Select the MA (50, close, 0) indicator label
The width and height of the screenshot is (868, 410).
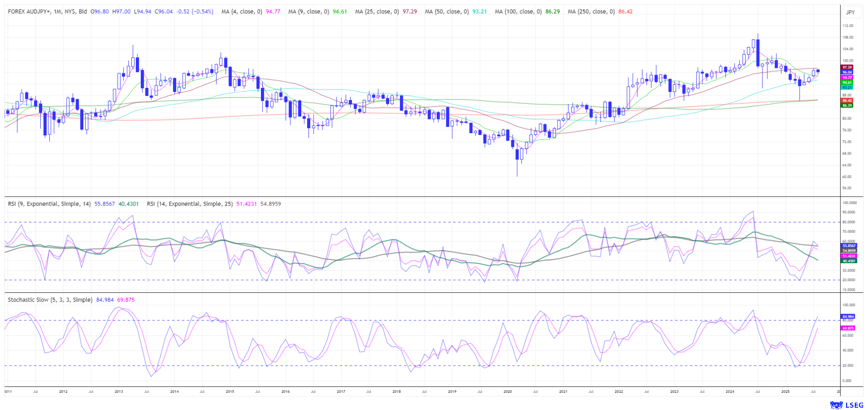447,11
